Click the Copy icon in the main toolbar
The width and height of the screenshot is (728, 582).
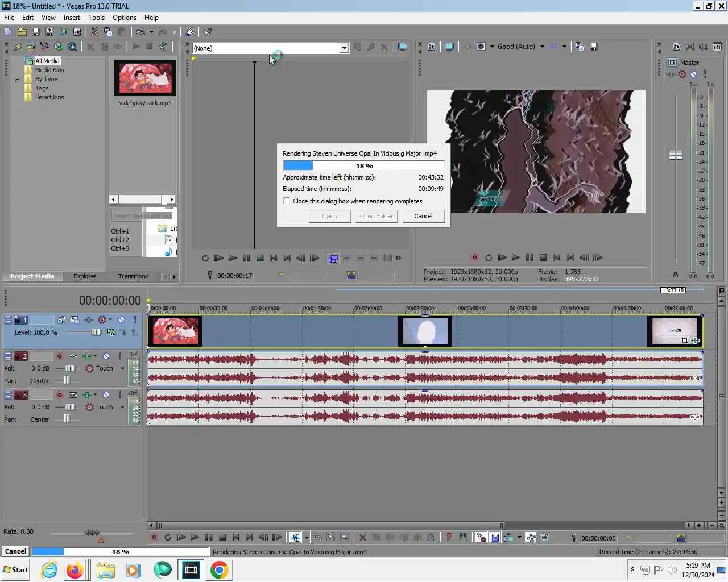pyautogui.click(x=108, y=32)
